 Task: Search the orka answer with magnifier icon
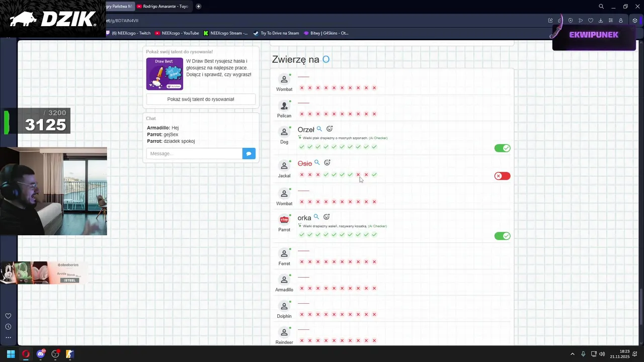(x=316, y=217)
